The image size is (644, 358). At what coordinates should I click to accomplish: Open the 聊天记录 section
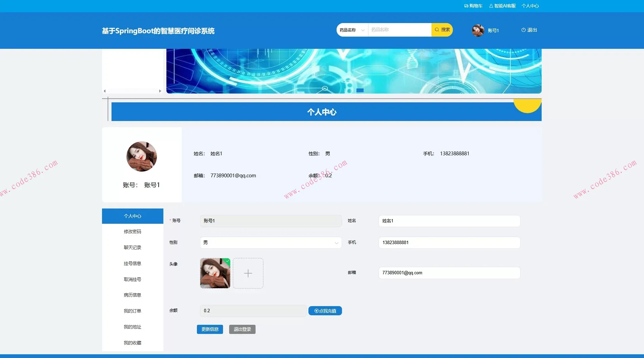pyautogui.click(x=132, y=247)
